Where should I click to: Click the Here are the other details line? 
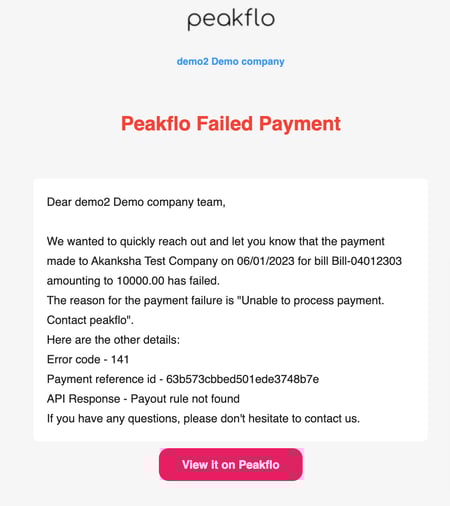pyautogui.click(x=113, y=340)
